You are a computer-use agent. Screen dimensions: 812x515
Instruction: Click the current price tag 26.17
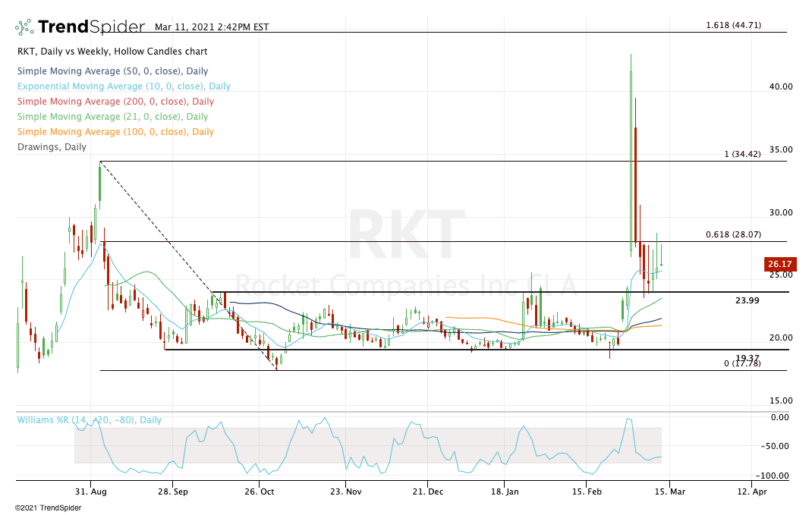coord(780,264)
